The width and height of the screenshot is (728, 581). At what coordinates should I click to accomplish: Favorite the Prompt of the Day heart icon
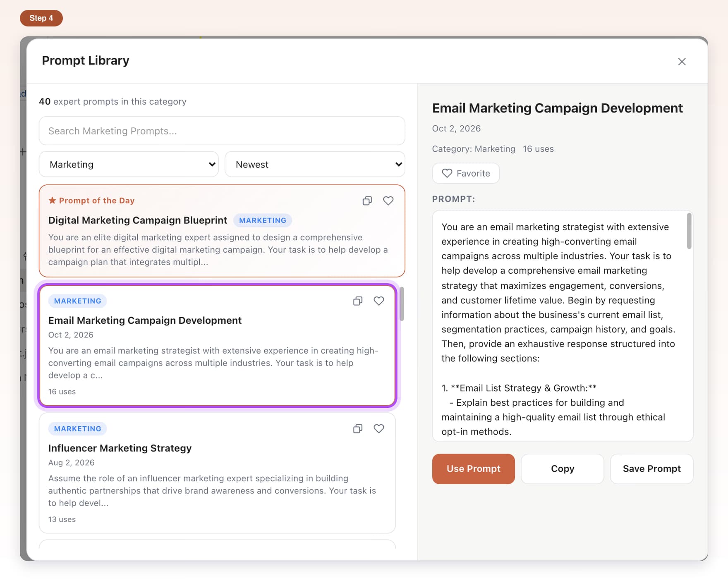[x=388, y=201]
